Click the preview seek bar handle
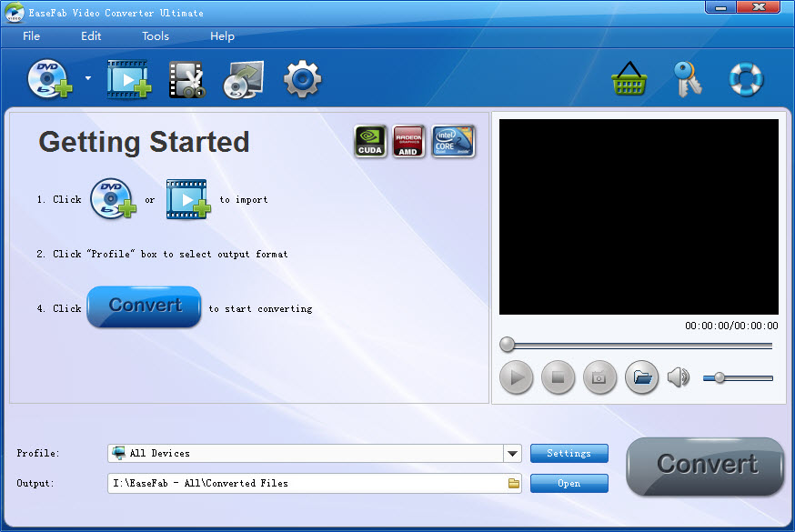 pyautogui.click(x=507, y=345)
